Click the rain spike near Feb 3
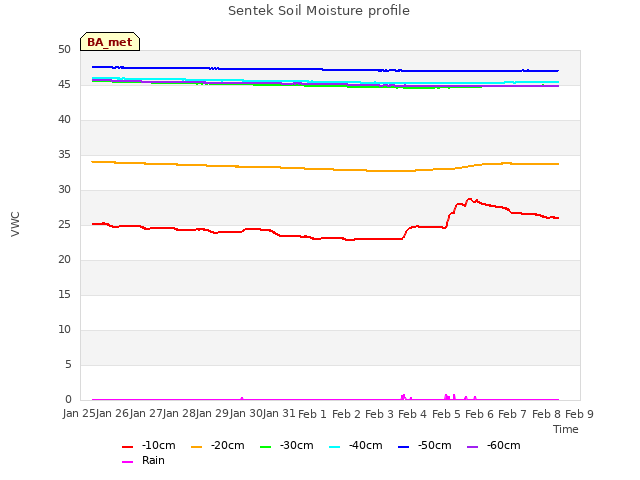 tap(404, 397)
